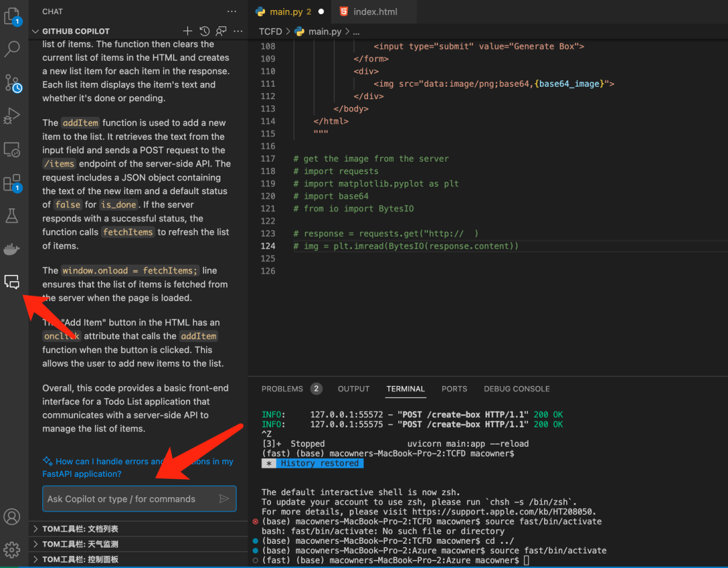This screenshot has height=568, width=728.
Task: Open the Explorer view in activity bar
Action: [11, 17]
